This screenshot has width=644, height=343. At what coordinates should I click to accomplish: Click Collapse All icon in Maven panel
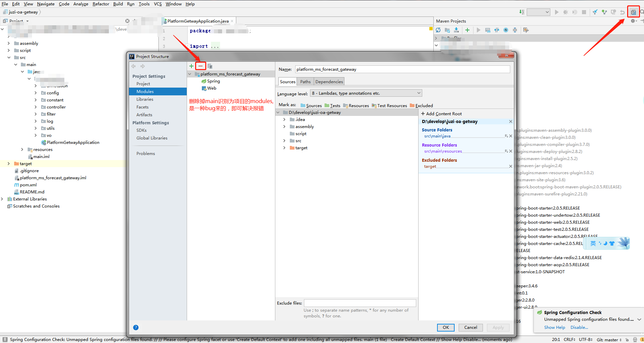(515, 30)
